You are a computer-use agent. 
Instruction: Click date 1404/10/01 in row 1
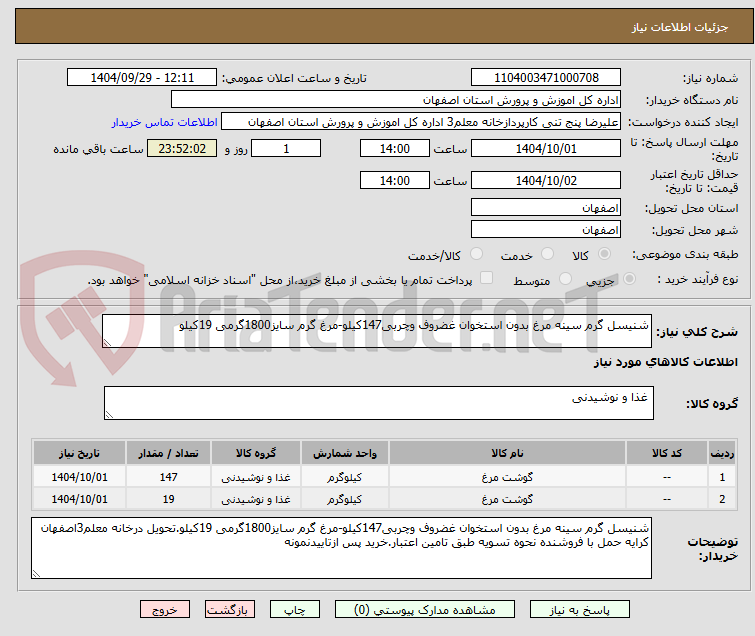point(79,477)
